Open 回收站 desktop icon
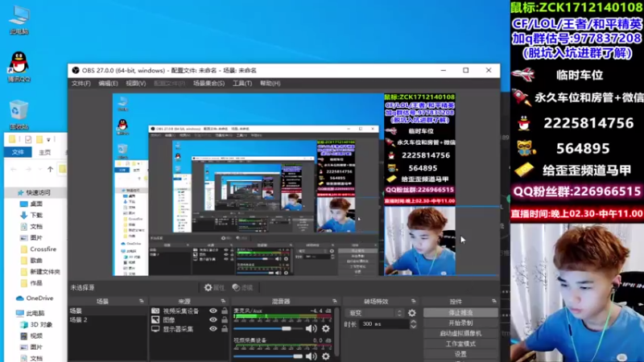The width and height of the screenshot is (644, 362). click(x=19, y=114)
